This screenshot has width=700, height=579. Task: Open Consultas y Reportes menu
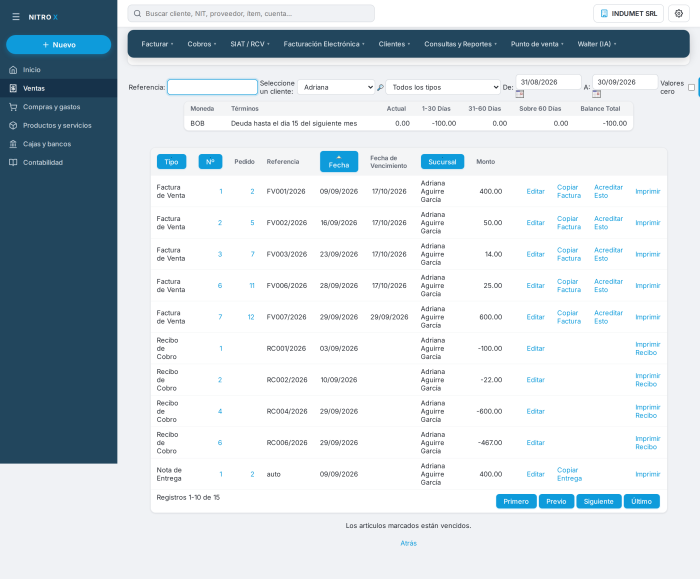[x=460, y=44]
